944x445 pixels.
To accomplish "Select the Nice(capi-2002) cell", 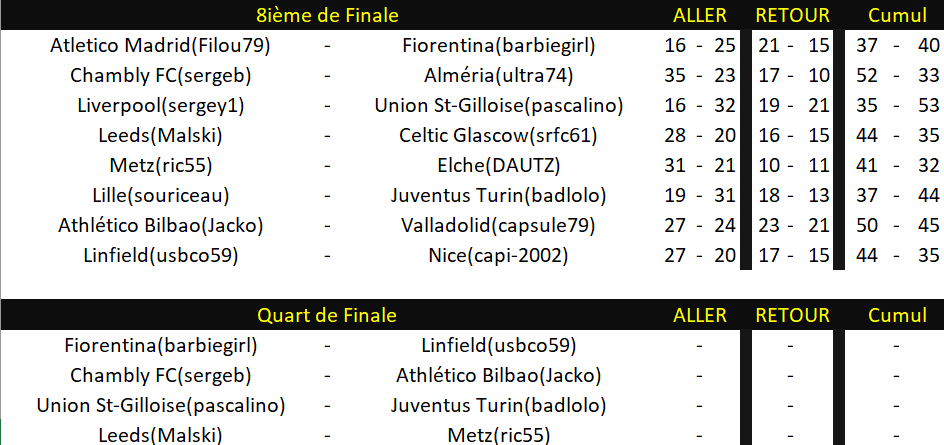I will tap(498, 255).
